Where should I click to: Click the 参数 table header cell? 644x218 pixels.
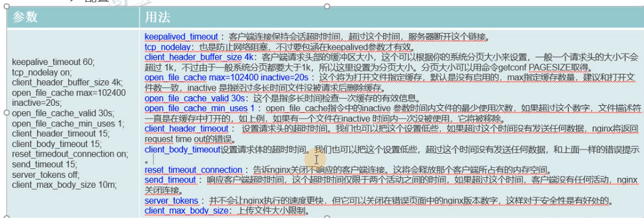pyautogui.click(x=73, y=18)
